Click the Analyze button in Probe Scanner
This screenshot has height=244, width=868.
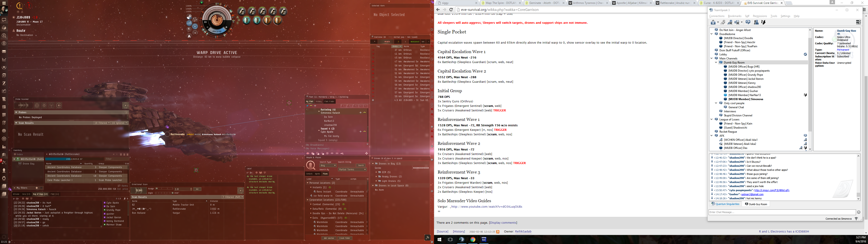pyautogui.click(x=23, y=105)
